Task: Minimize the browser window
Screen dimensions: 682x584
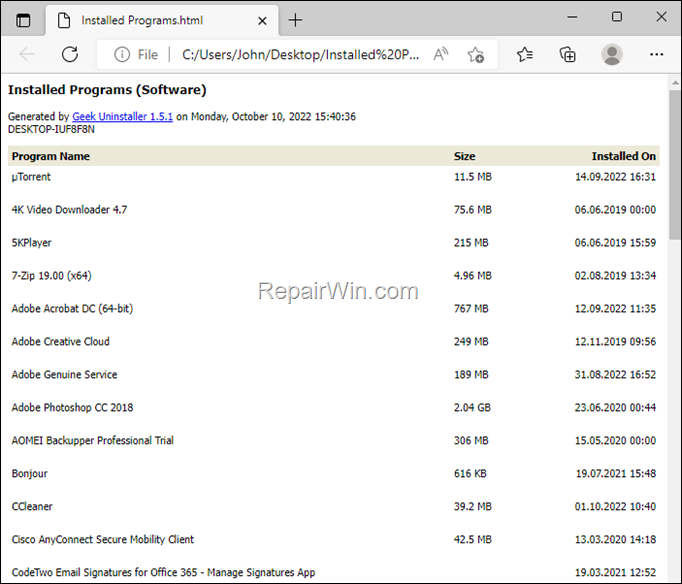Action: coord(572,17)
